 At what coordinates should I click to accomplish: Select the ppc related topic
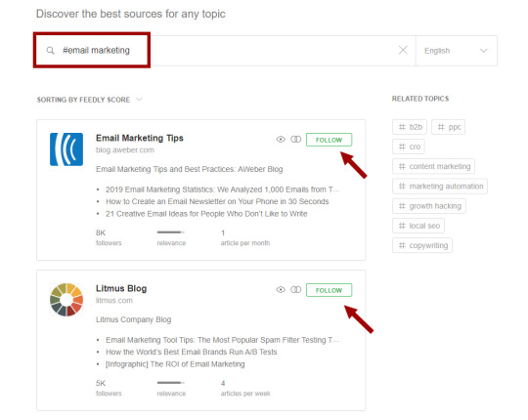(449, 127)
